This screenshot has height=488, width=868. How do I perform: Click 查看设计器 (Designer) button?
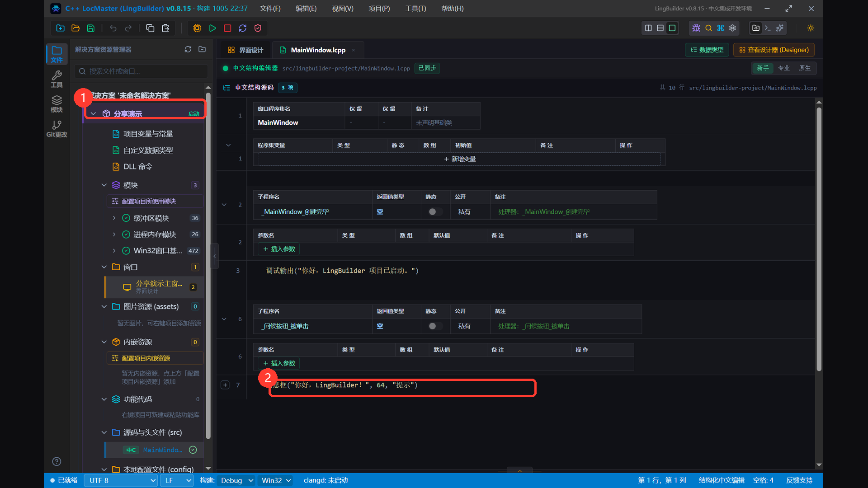click(774, 50)
